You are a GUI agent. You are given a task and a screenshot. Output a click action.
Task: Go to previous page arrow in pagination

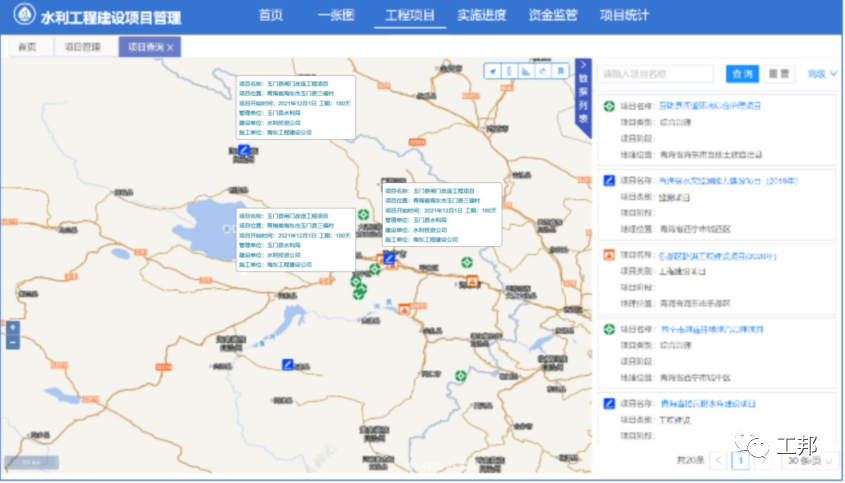pyautogui.click(x=718, y=461)
